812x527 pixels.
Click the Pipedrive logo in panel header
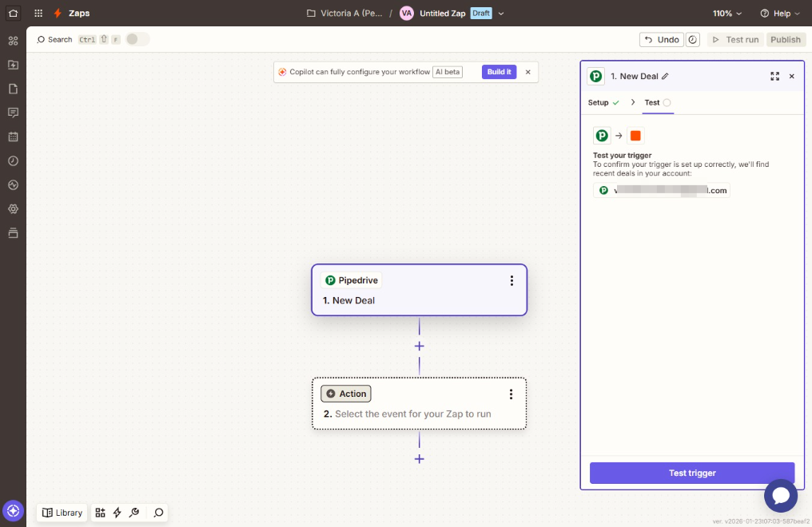coord(596,77)
